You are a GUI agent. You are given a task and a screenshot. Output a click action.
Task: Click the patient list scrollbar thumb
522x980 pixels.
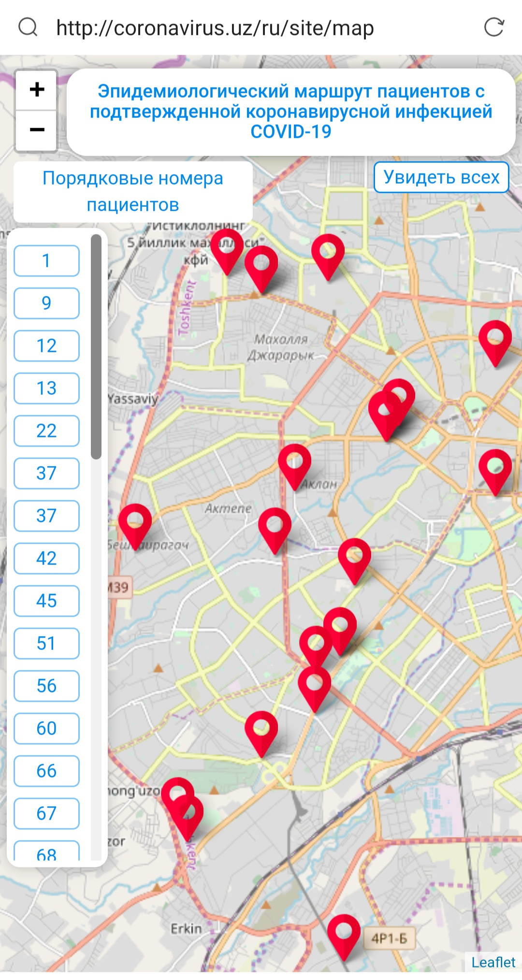click(x=96, y=346)
